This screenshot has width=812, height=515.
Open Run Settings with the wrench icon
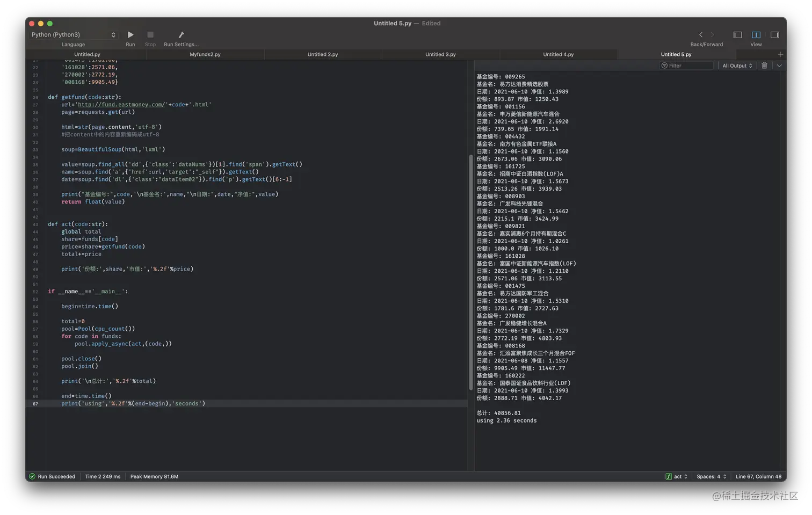pos(181,35)
